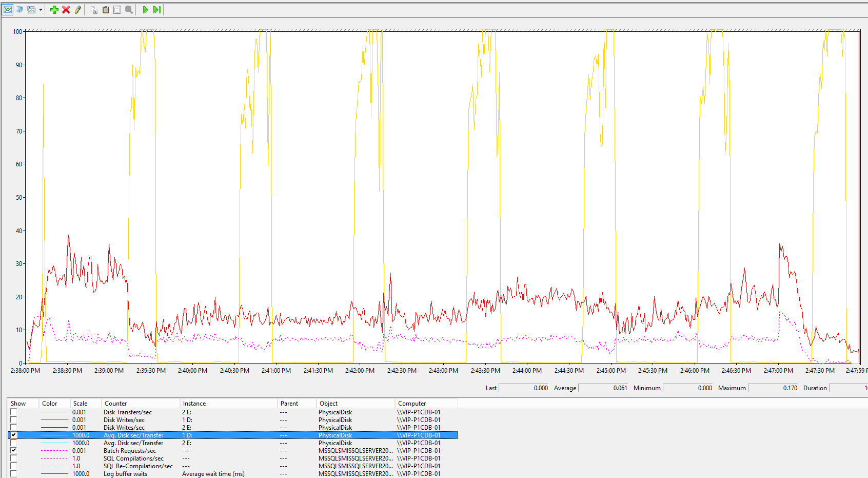Enable the Disk Writes/sec 2 E: checkbox
The image size is (868, 478).
tap(13, 428)
